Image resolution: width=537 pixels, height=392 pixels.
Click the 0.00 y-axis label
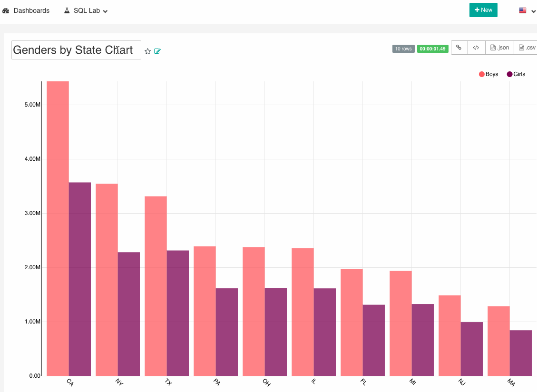[x=35, y=375]
